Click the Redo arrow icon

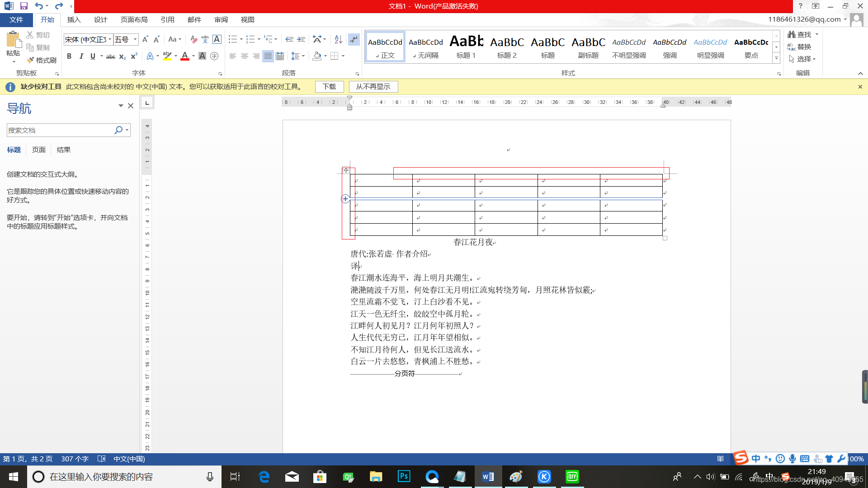click(59, 6)
